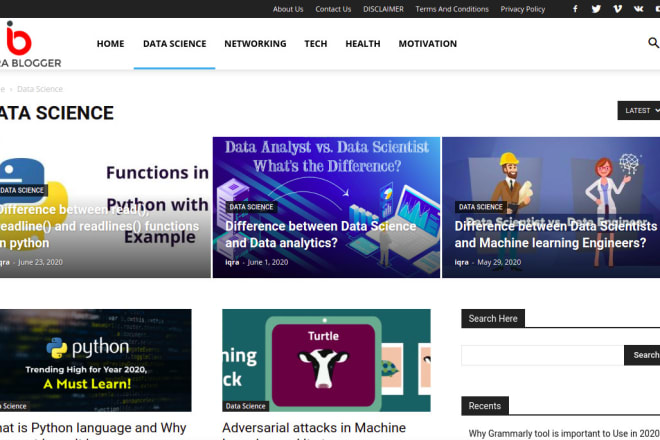Open the Vimeo social icon
The image size is (660, 440).
(617, 9)
